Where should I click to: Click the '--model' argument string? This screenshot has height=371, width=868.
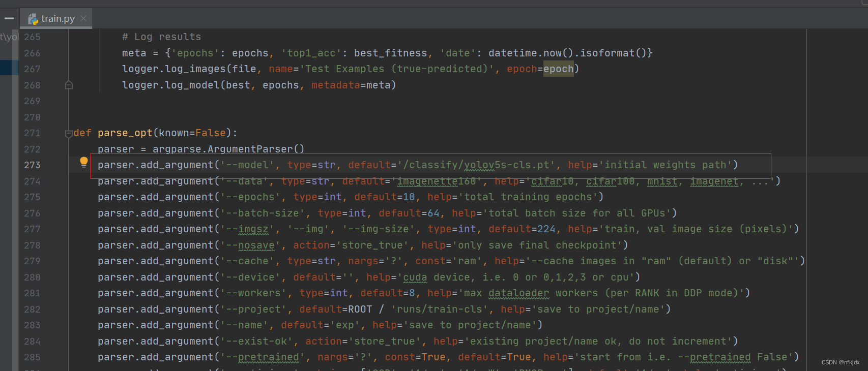247,165
